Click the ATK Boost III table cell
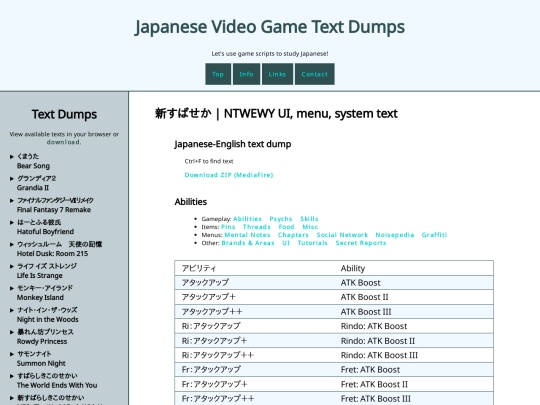540x405 pixels. [414, 312]
